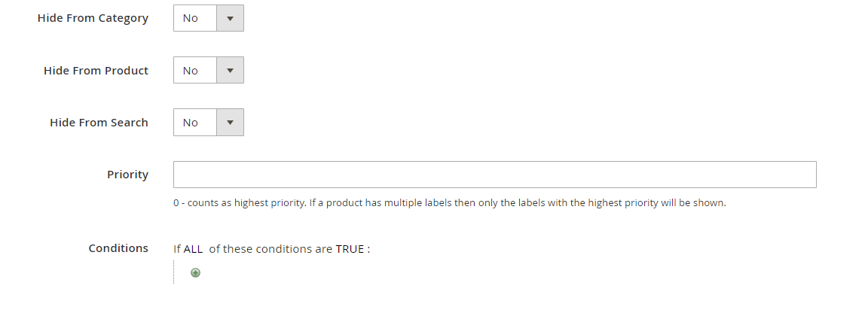
Task: Change the TRUE value in Conditions
Action: [350, 249]
